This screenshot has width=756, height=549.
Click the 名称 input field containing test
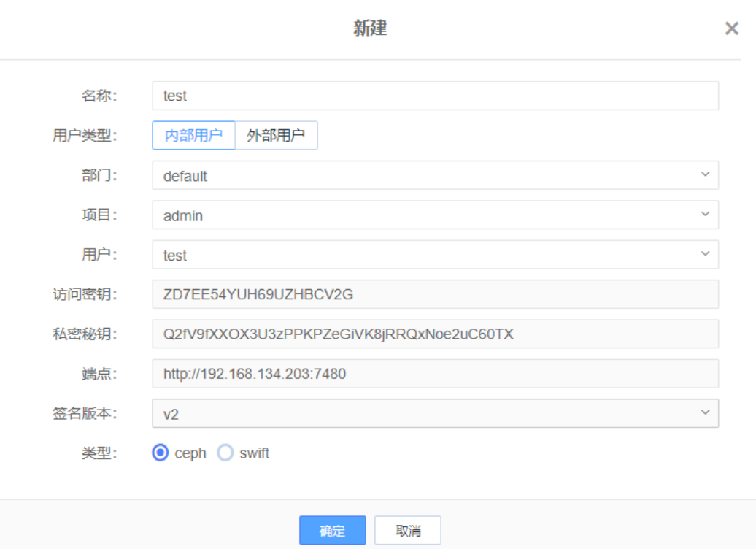pyautogui.click(x=436, y=96)
